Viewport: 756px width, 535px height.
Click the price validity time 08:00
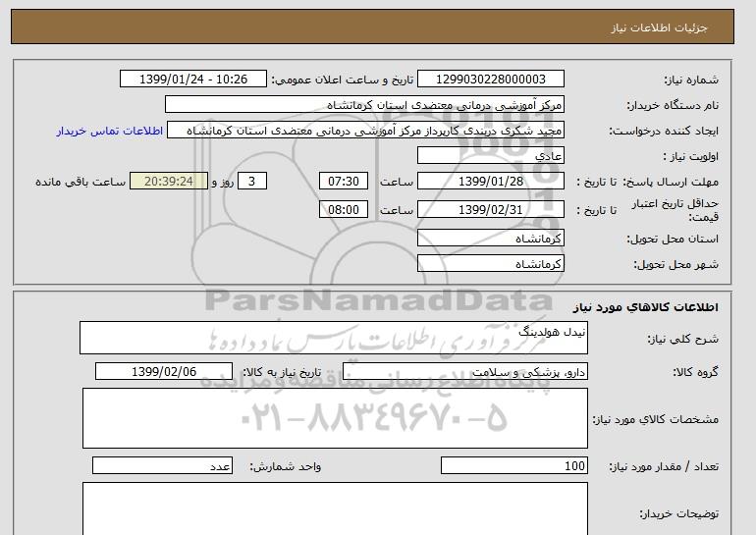coord(344,210)
